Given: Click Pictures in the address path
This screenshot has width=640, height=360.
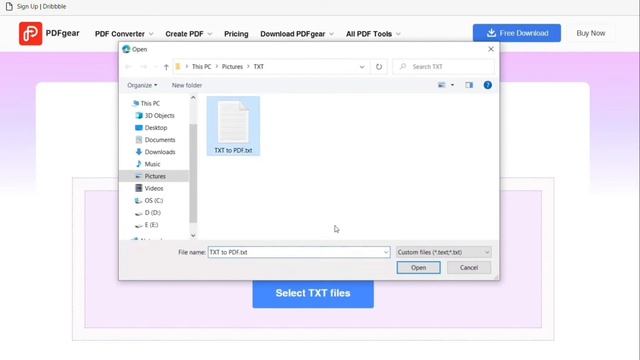Looking at the screenshot, I should [x=232, y=67].
